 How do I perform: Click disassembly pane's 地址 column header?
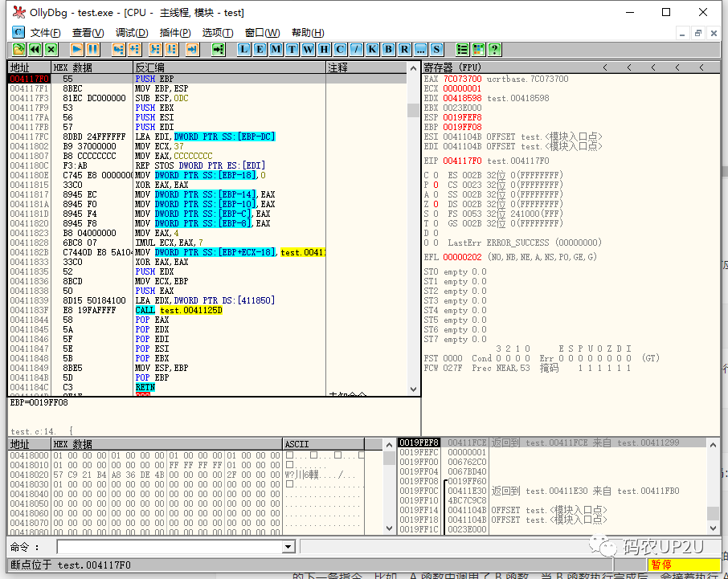click(x=29, y=67)
